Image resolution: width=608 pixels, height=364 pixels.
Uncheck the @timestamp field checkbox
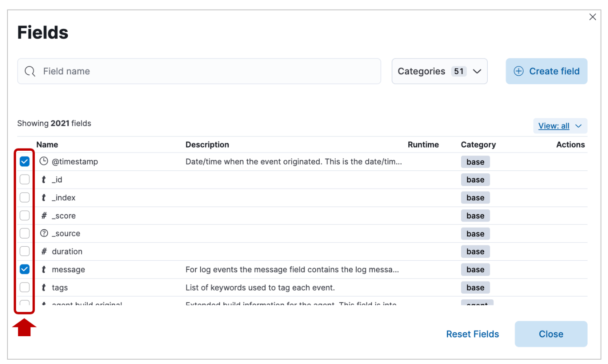click(x=25, y=162)
